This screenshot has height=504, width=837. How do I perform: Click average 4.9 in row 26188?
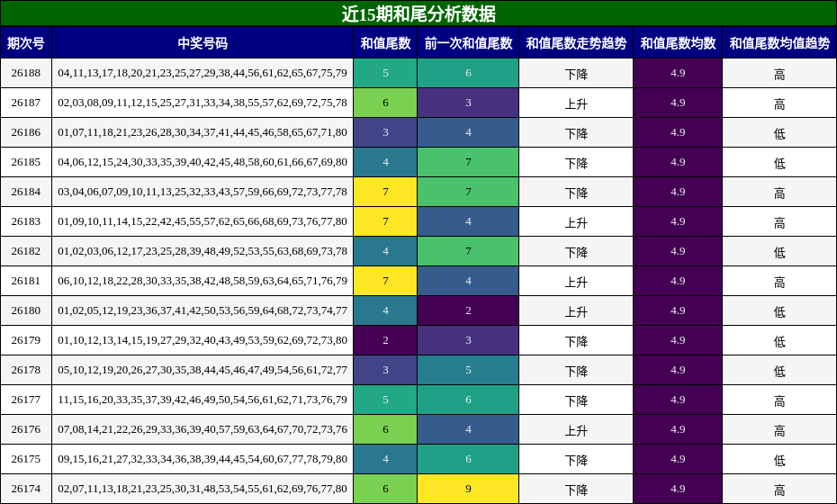678,73
